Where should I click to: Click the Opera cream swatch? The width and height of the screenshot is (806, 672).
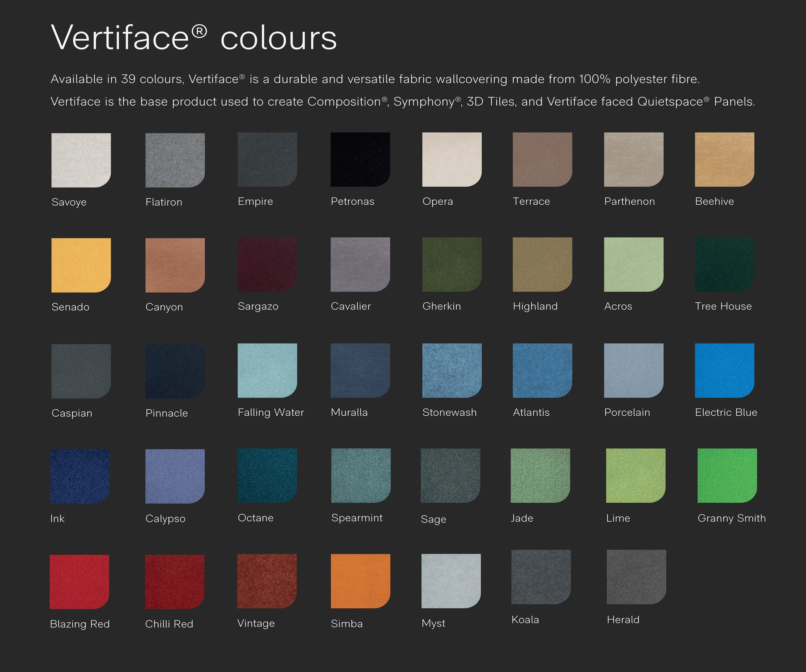coord(452,159)
